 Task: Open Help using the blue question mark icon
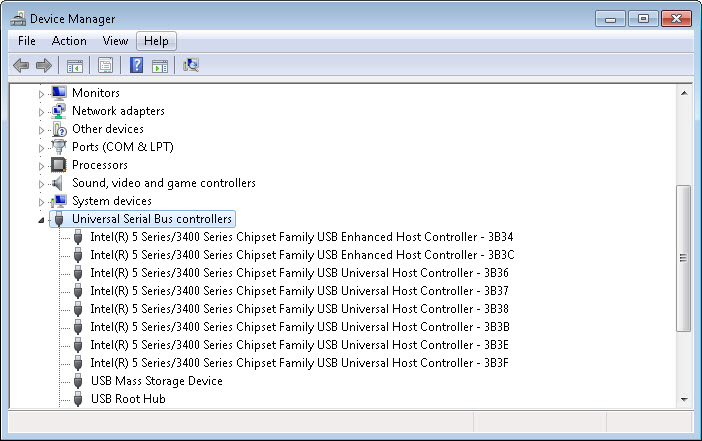(x=137, y=65)
